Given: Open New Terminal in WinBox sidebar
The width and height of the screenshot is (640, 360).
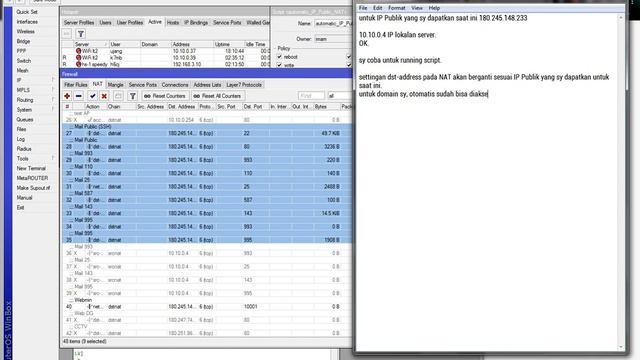Looking at the screenshot, I should (31, 169).
